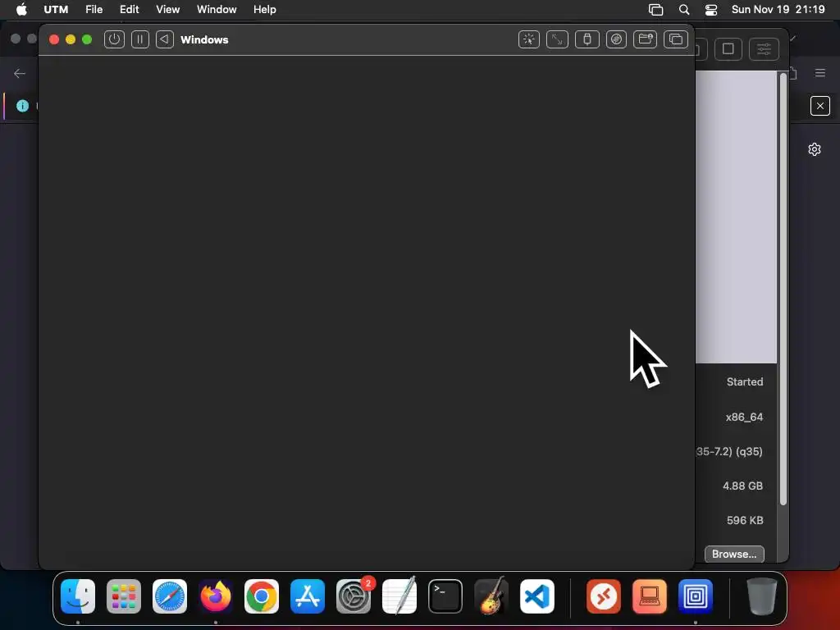
Task: Open Finder from the Dock
Action: coord(78,596)
